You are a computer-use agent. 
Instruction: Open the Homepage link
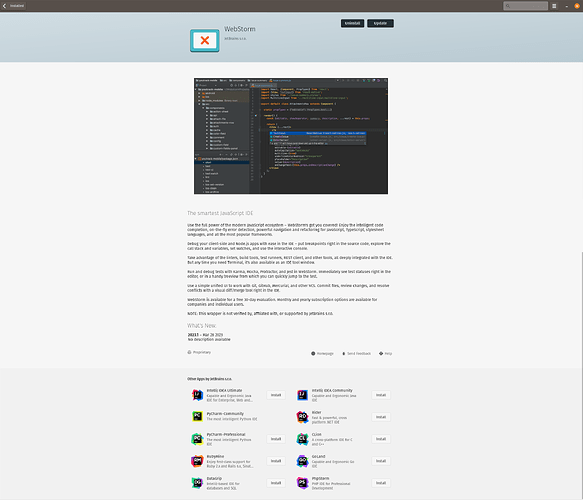(x=322, y=353)
